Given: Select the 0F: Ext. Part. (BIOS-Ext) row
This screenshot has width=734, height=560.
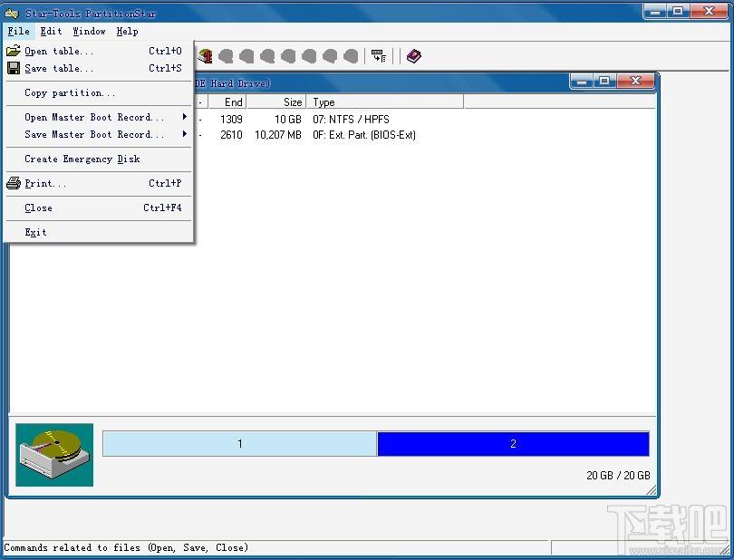Looking at the screenshot, I should (x=364, y=135).
